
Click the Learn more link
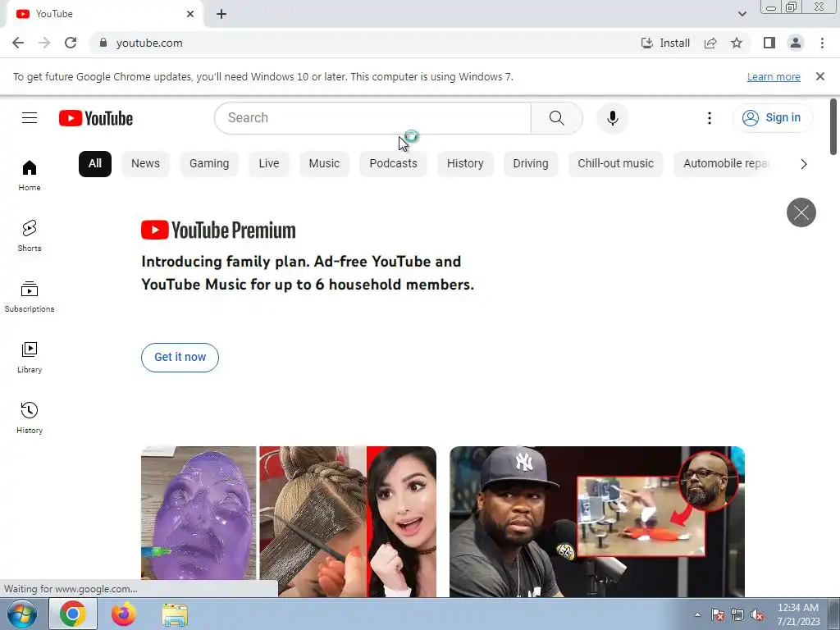(774, 76)
